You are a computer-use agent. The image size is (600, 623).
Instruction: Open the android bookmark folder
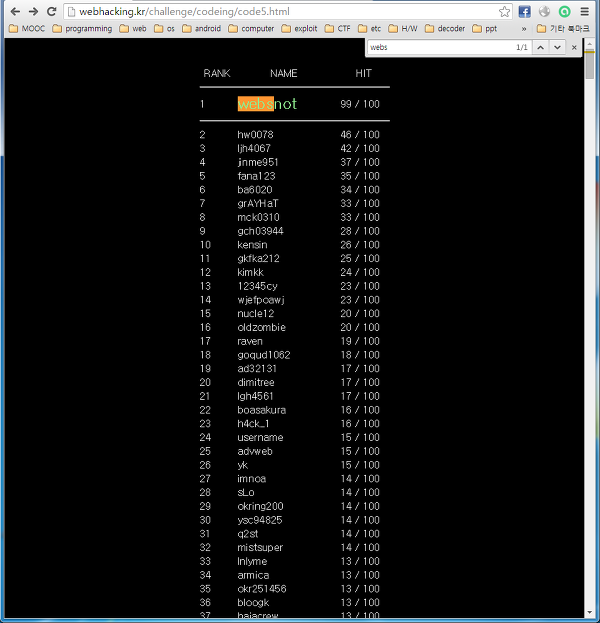pos(201,29)
